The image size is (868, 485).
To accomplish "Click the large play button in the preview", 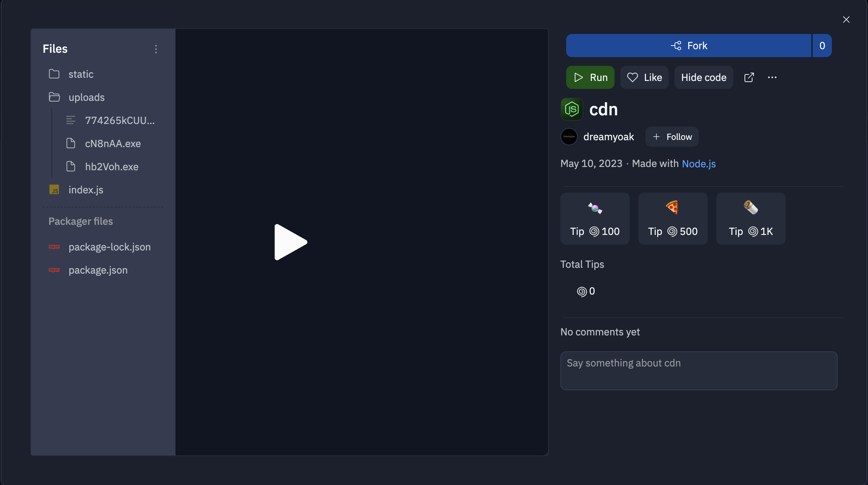I will pyautogui.click(x=290, y=242).
